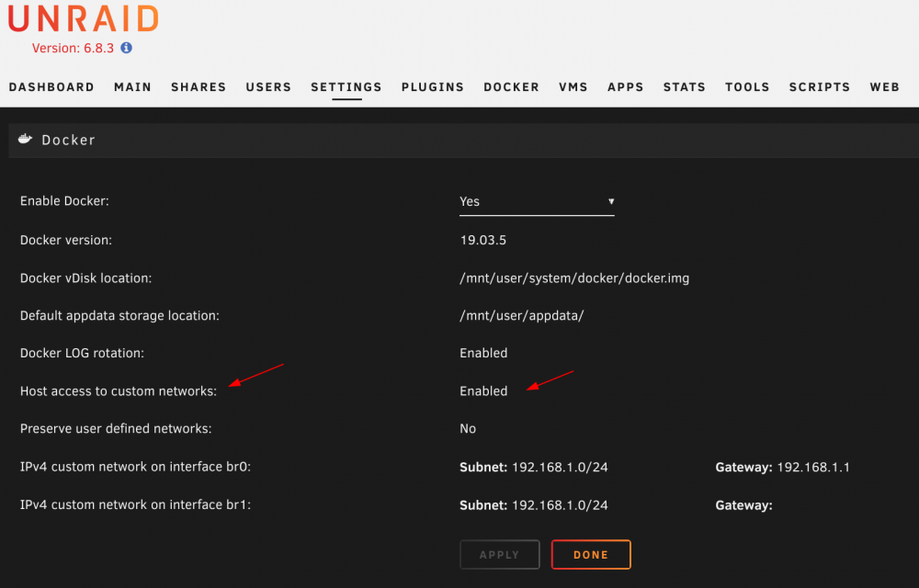Click the br0 gateway 192.168.1.1
Image resolution: width=919 pixels, height=588 pixels.
[813, 468]
